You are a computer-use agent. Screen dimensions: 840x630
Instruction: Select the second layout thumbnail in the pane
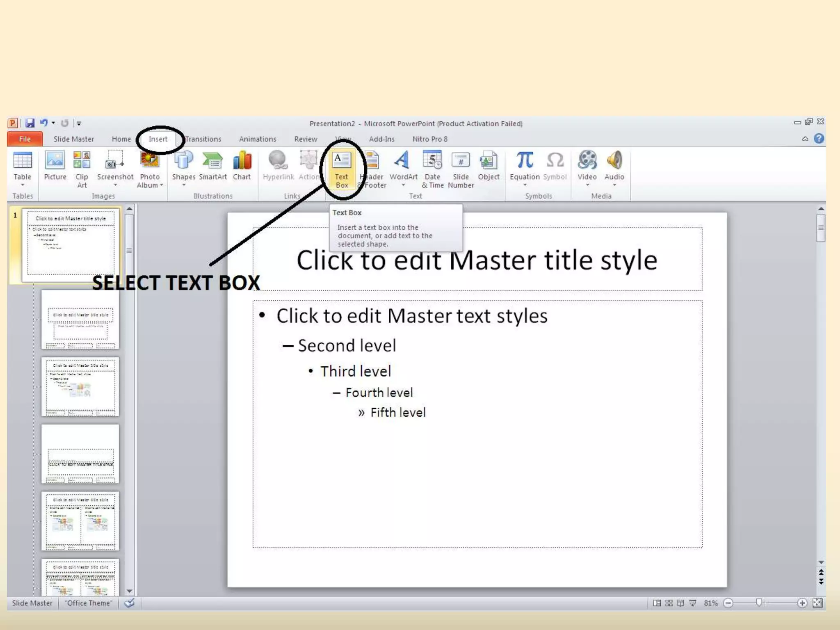80,386
